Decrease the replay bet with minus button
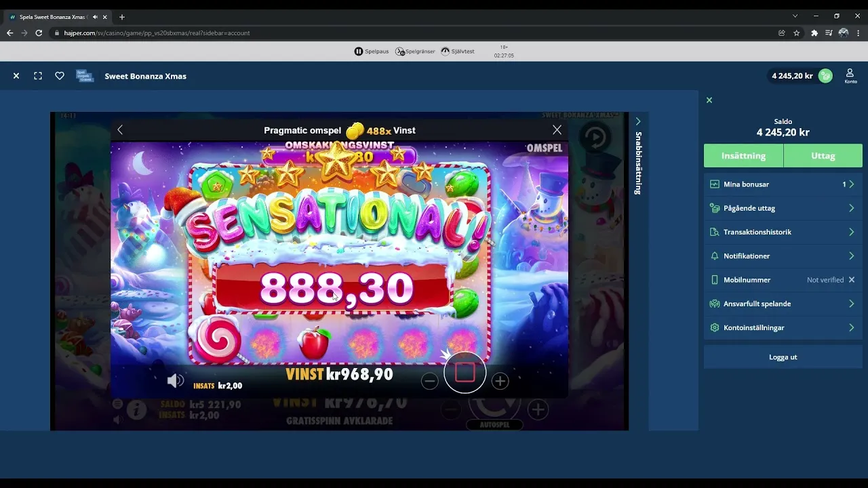This screenshot has width=868, height=488. pyautogui.click(x=429, y=381)
